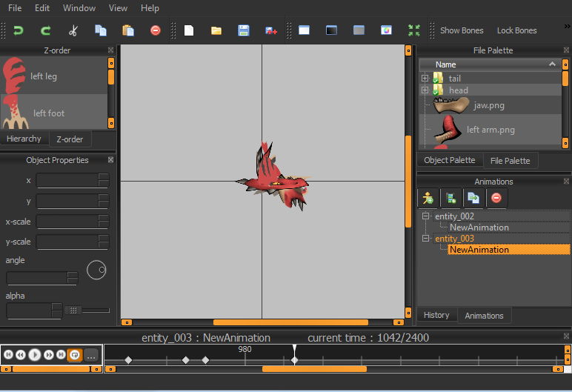Select the left leg sprite in Z-order
Viewport: 572px width, 392px height.
point(54,76)
